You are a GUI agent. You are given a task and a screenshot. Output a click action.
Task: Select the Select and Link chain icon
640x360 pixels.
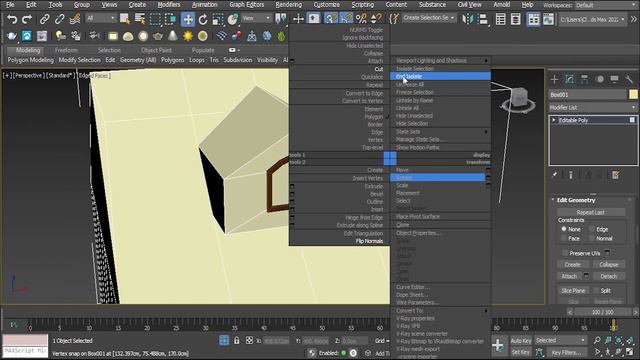tap(44, 19)
